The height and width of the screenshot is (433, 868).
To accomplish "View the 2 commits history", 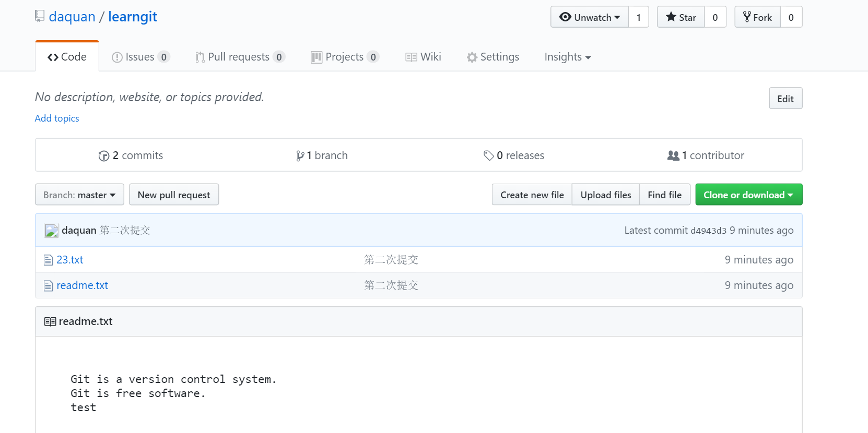I will click(x=131, y=155).
